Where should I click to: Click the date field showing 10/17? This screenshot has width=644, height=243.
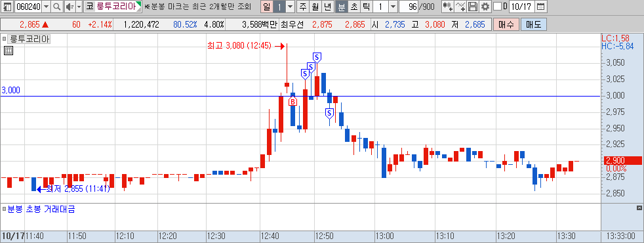tap(521, 7)
